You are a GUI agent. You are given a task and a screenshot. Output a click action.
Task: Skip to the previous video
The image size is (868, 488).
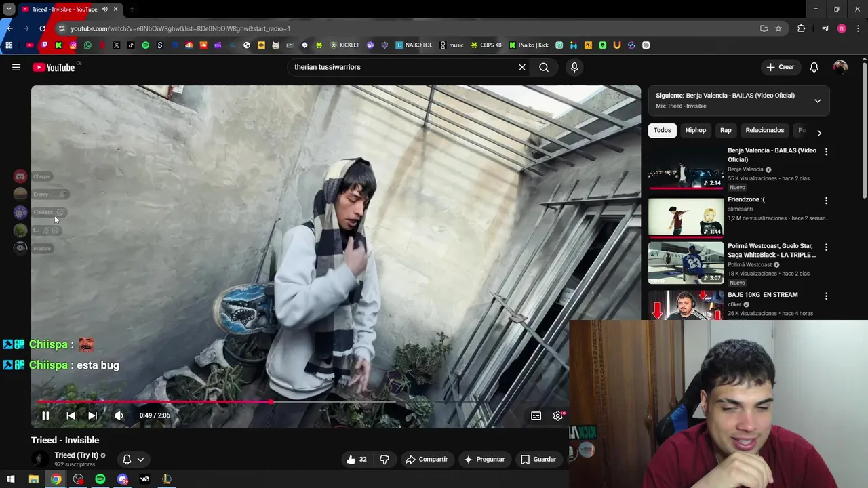[71, 415]
